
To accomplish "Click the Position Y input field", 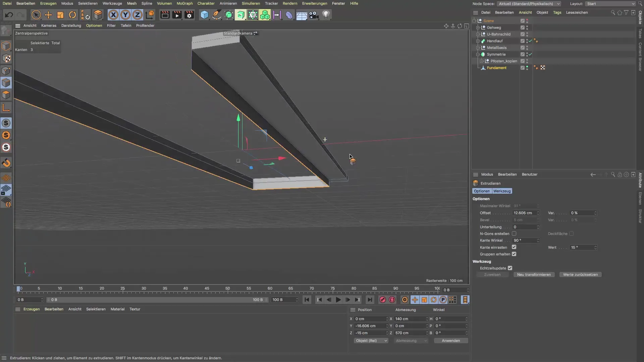I will click(x=370, y=326).
